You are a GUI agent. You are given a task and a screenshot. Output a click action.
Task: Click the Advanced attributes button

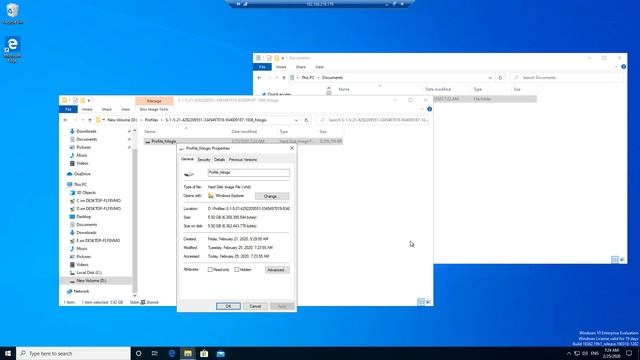277,270
